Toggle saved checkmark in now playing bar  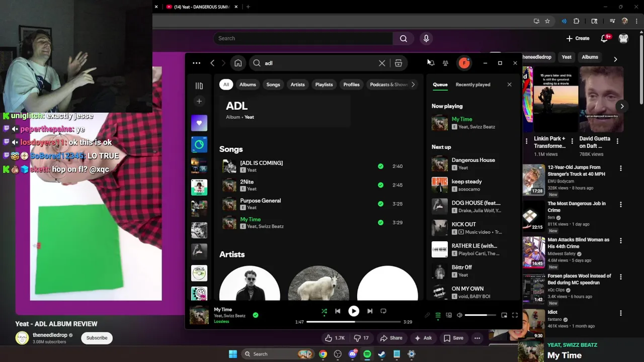[x=256, y=315]
